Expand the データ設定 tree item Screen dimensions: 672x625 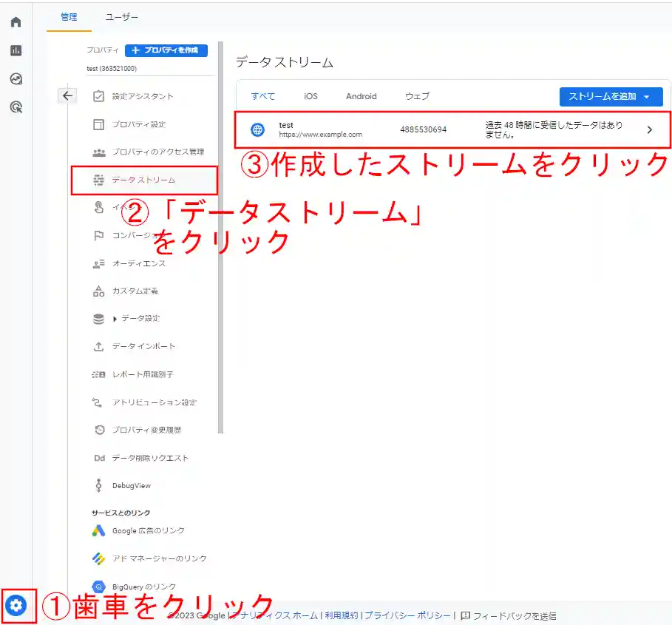point(115,319)
